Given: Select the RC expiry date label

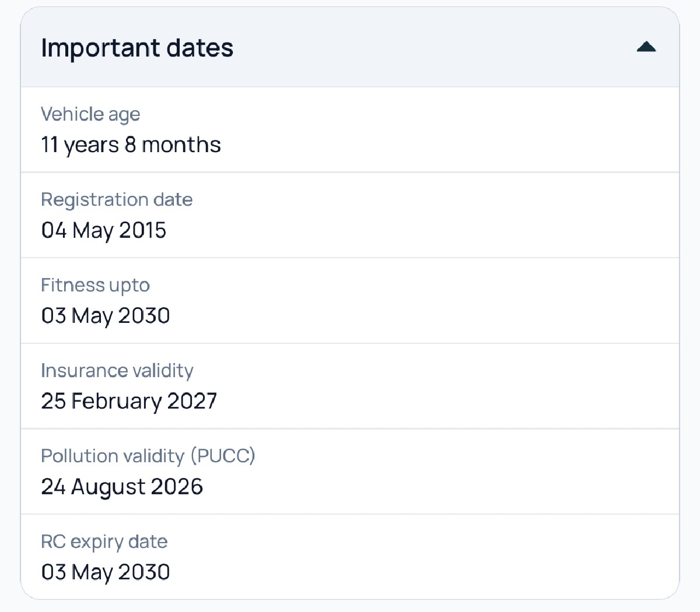Looking at the screenshot, I should [104, 542].
